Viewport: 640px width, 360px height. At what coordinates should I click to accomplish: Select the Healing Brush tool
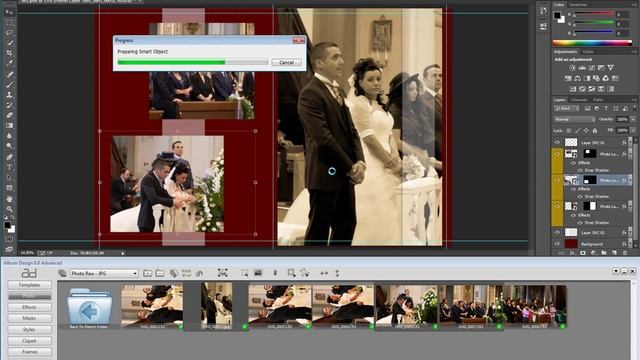tap(9, 74)
